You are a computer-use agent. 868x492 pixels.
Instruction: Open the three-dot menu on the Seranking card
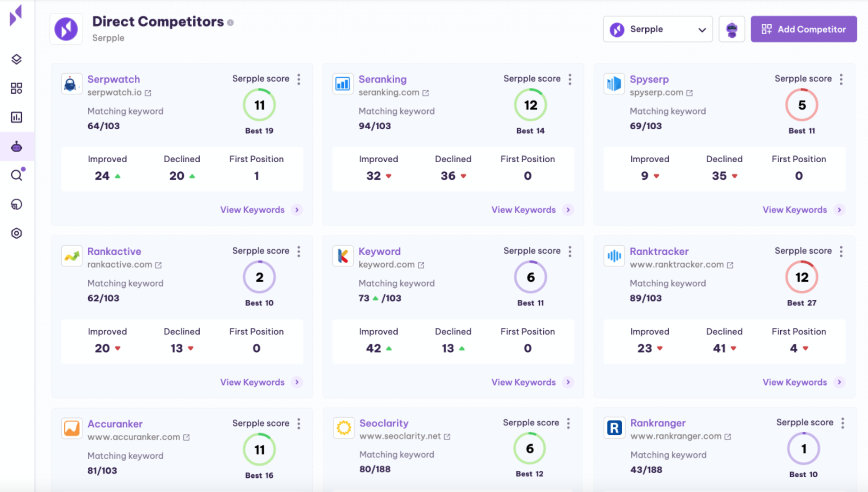(x=570, y=79)
